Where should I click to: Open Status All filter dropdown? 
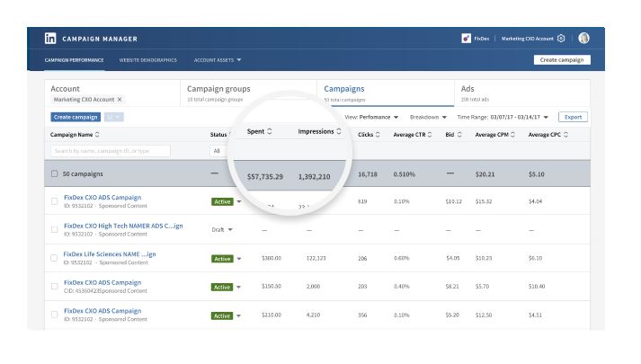pos(219,151)
